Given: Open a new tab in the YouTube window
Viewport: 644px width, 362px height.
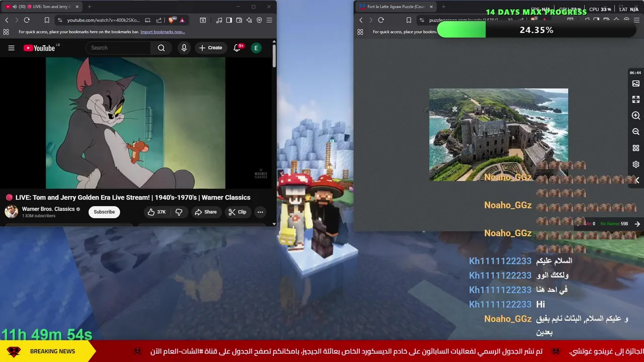Looking at the screenshot, I should tap(90, 7).
